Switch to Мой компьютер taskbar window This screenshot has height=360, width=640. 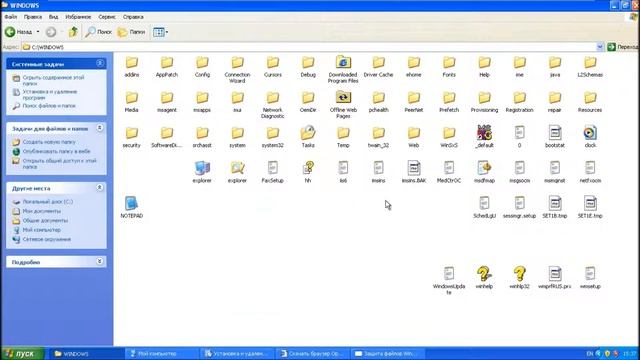tap(161, 353)
